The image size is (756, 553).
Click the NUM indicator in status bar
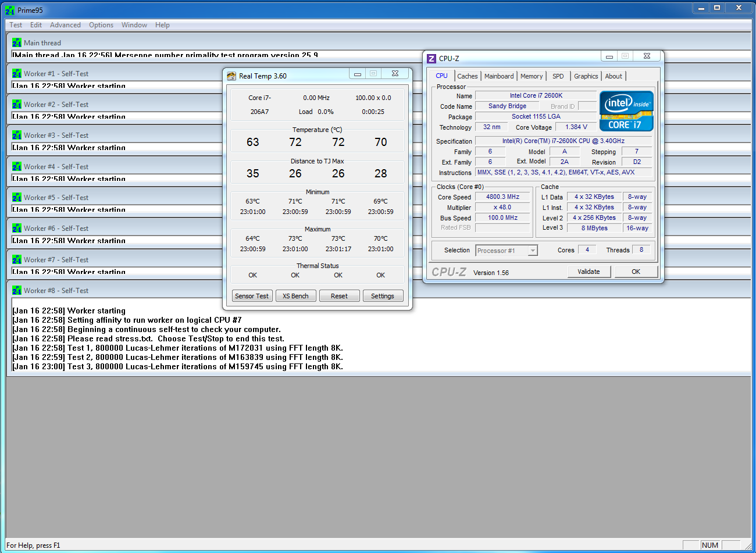pyautogui.click(x=710, y=545)
